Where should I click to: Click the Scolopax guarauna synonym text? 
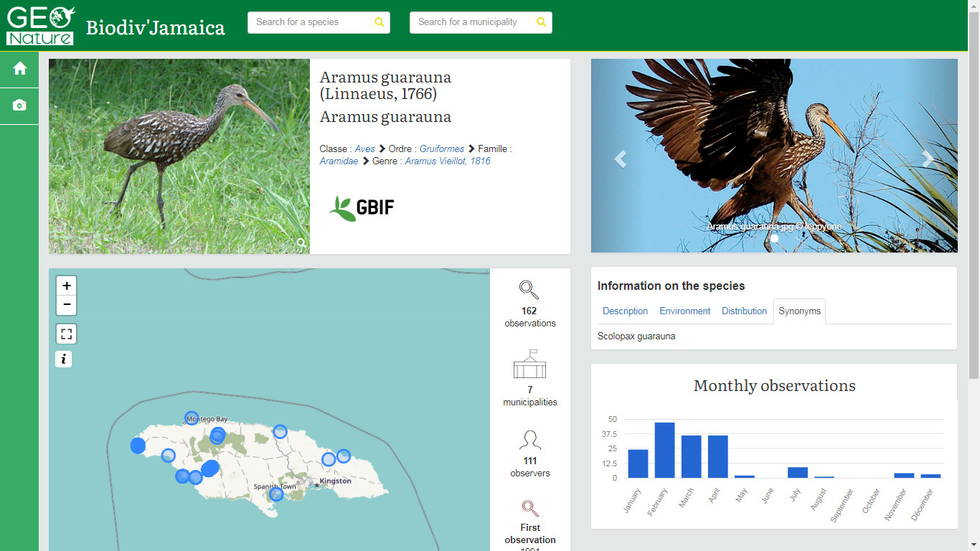[636, 336]
